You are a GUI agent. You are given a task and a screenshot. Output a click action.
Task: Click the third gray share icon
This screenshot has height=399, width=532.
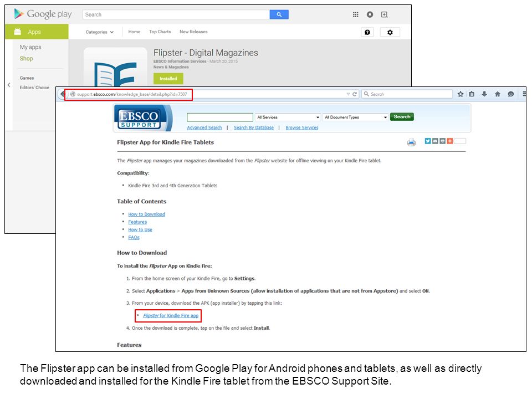pos(442,141)
